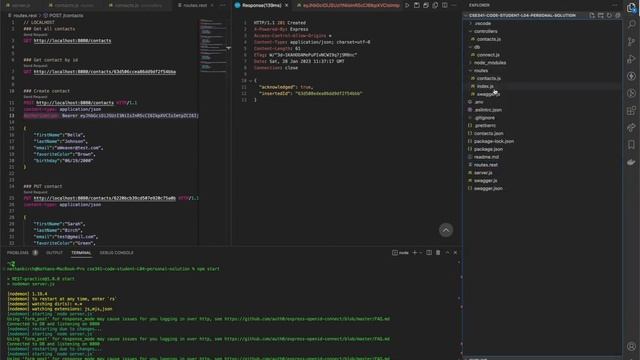Select the TERMINAL panel tab

coord(81,253)
